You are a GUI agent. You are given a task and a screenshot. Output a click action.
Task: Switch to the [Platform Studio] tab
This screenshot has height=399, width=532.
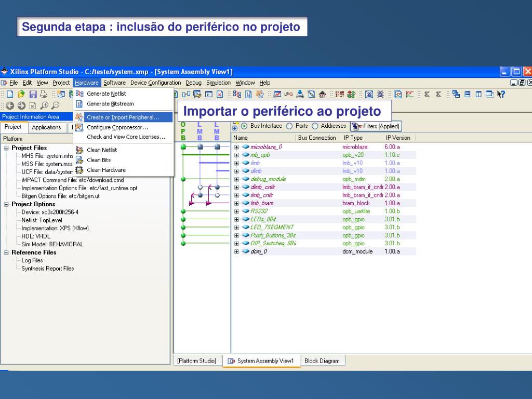(x=197, y=361)
